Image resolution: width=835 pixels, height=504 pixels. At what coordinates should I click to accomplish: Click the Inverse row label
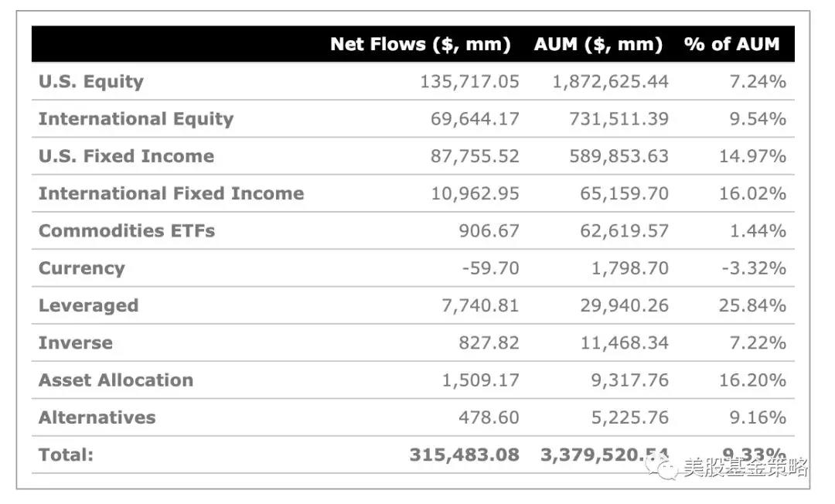(76, 342)
